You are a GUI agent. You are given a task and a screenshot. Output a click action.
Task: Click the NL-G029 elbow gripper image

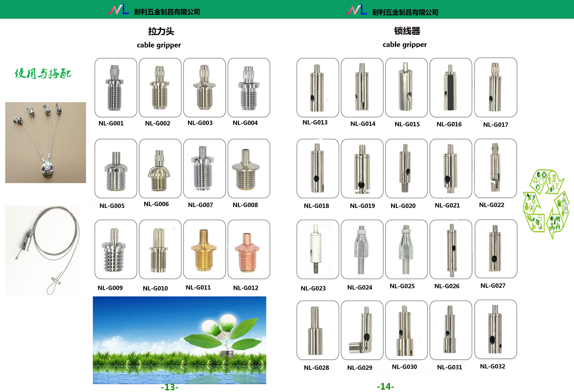(362, 330)
